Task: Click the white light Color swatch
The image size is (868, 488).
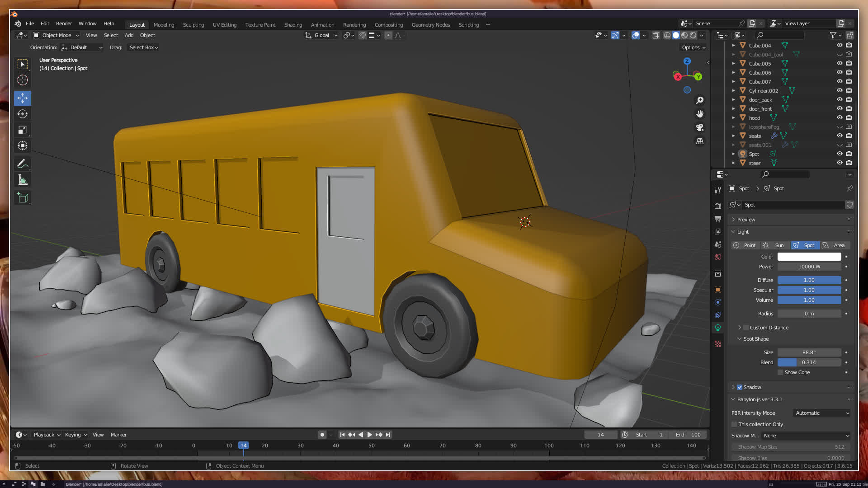Action: [x=809, y=257]
